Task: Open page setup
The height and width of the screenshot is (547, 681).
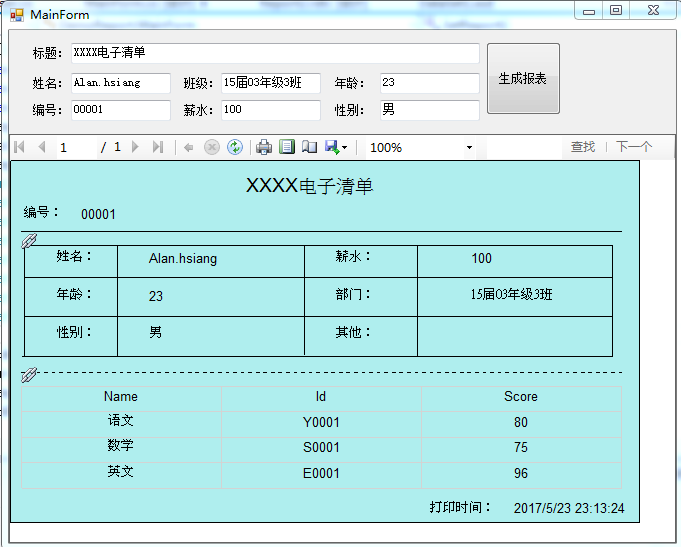Action: [x=310, y=147]
